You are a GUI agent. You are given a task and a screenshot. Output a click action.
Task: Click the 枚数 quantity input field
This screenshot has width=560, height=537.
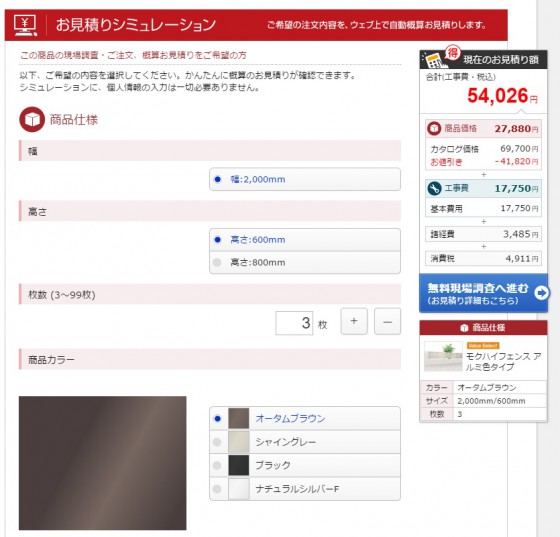click(x=294, y=323)
